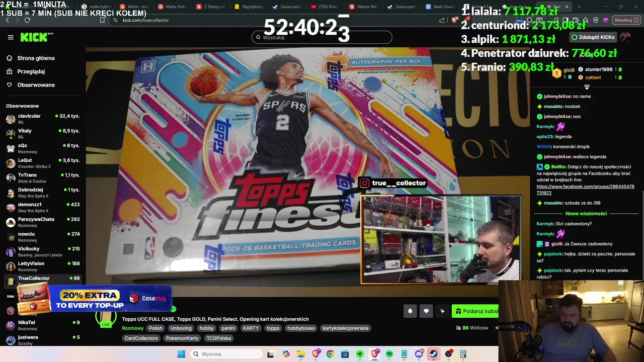Open justwera channel from sidebar
644x362 pixels.
pyautogui.click(x=43, y=340)
